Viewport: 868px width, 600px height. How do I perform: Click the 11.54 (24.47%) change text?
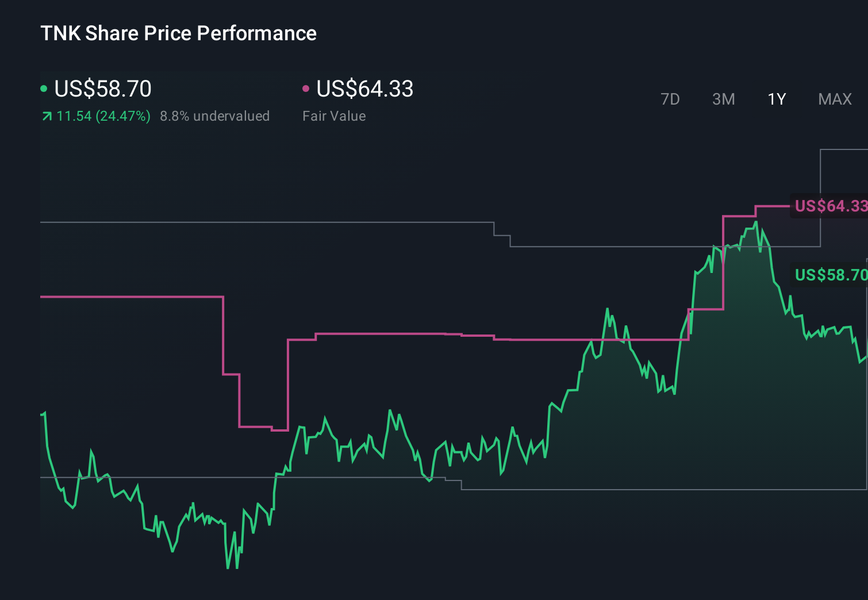pyautogui.click(x=102, y=116)
